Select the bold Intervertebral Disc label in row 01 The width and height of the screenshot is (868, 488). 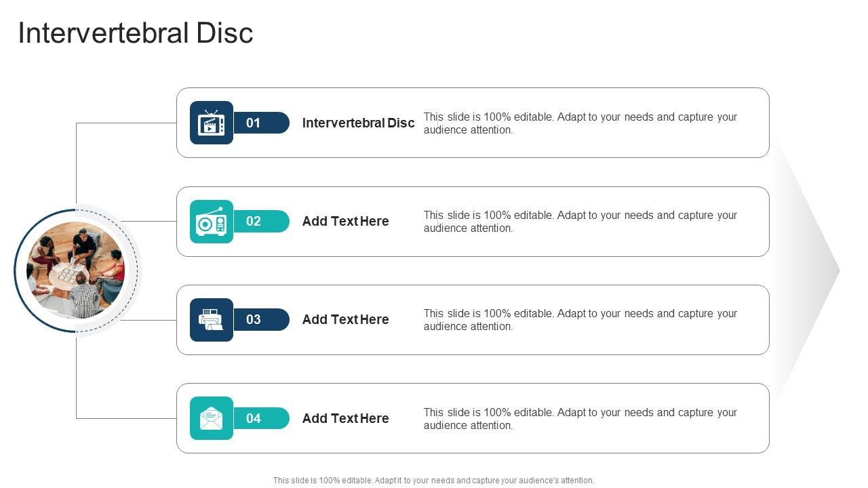pyautogui.click(x=358, y=123)
